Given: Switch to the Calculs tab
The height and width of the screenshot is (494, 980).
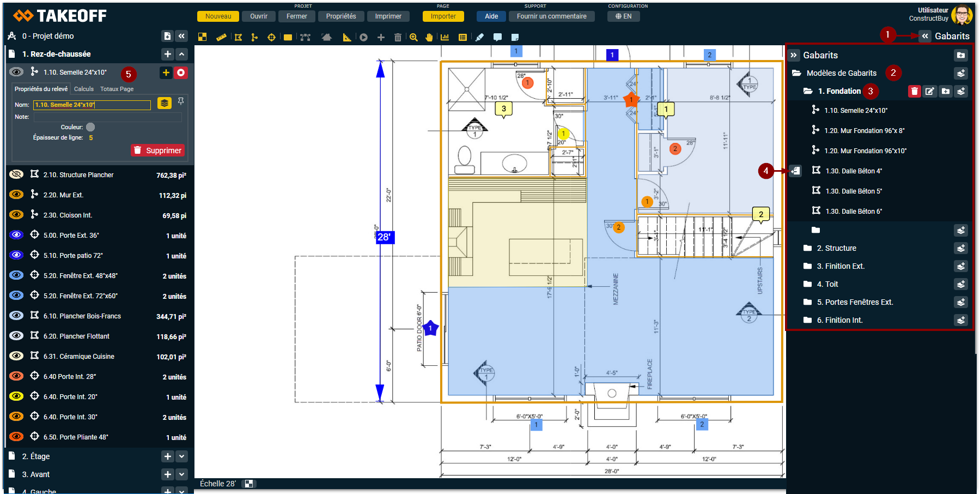Looking at the screenshot, I should point(84,89).
